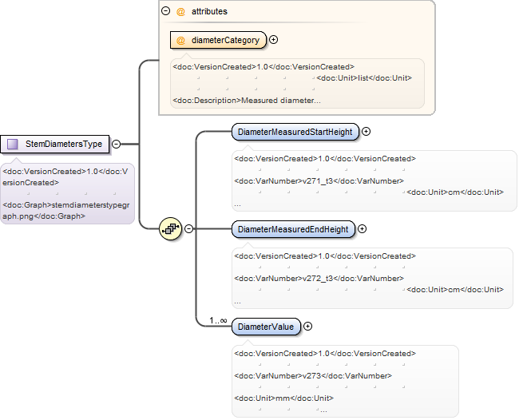This screenshot has height=420, width=523.
Task: Click DiameterMeasuredEndHeight's doc:Unit cm annotation
Action: (455, 290)
